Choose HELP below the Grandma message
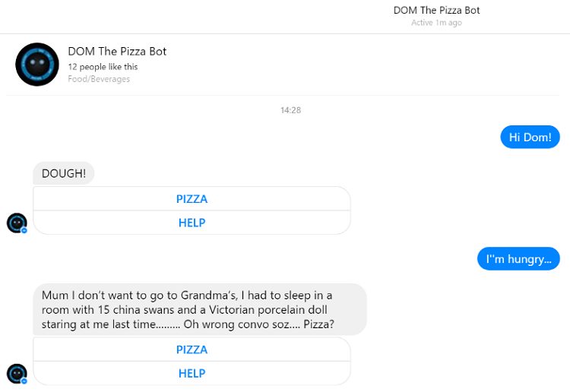The width and height of the screenshot is (570, 392). point(192,373)
